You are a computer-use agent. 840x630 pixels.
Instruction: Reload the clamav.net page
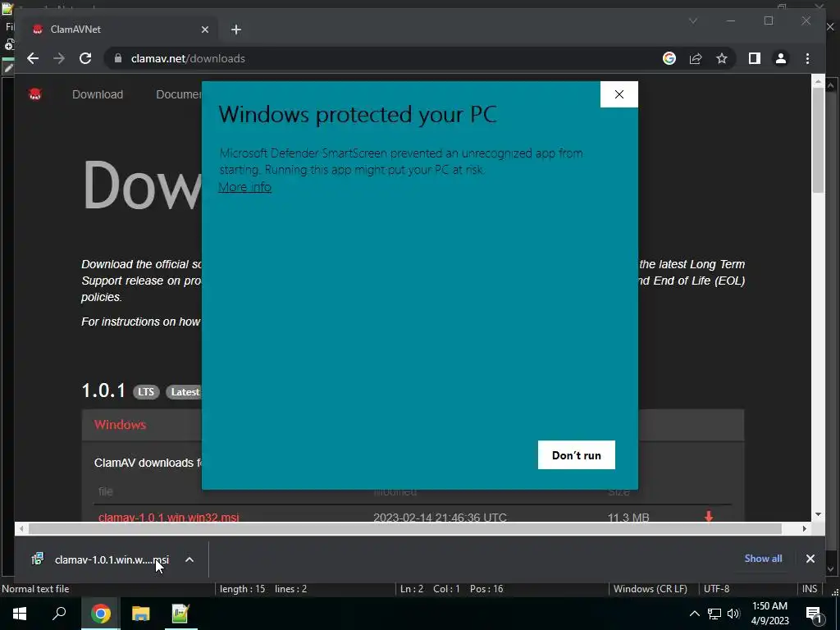tap(85, 58)
